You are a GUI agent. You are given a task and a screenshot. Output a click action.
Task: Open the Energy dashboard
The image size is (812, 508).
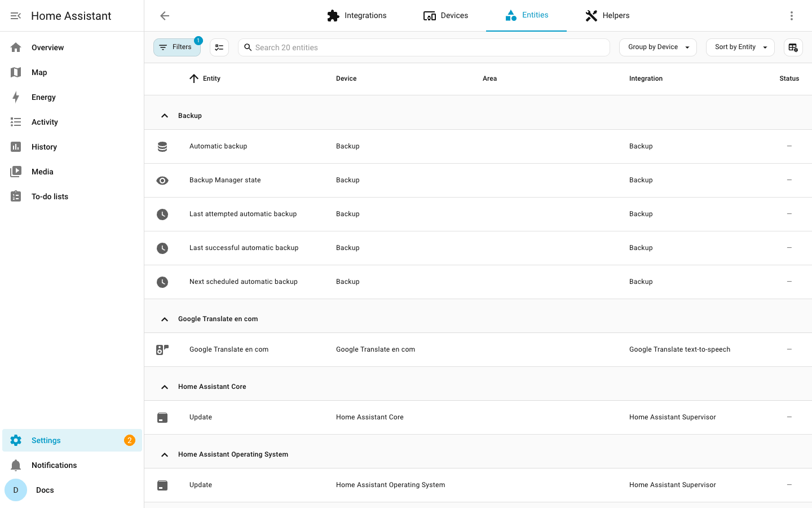click(x=72, y=97)
